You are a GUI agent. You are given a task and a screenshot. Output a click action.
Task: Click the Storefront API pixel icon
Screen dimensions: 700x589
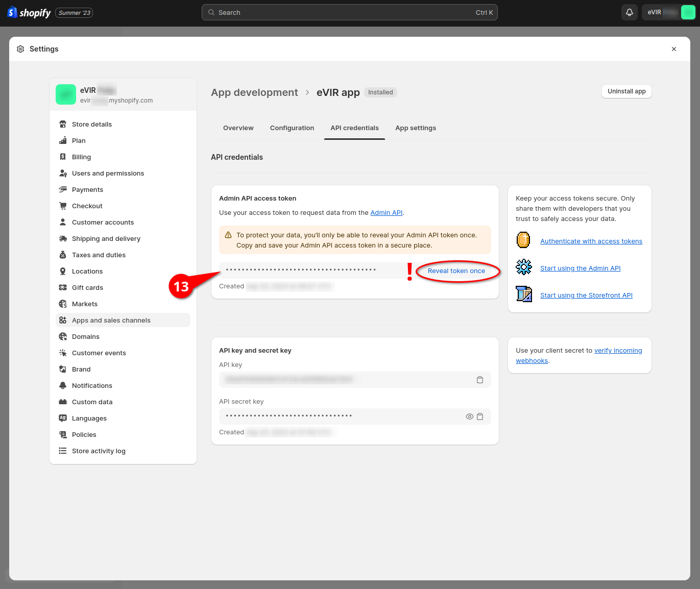(524, 294)
